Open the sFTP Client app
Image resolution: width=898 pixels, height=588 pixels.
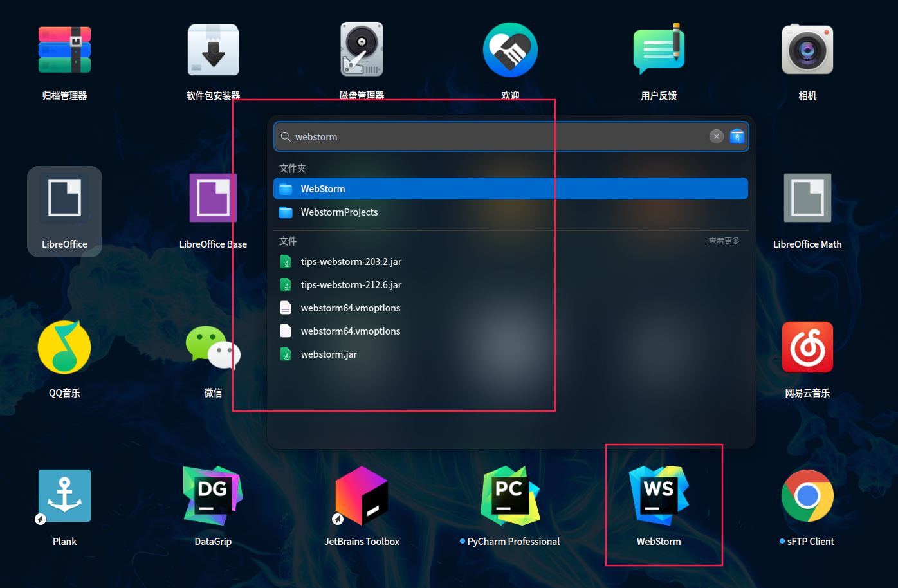(807, 496)
